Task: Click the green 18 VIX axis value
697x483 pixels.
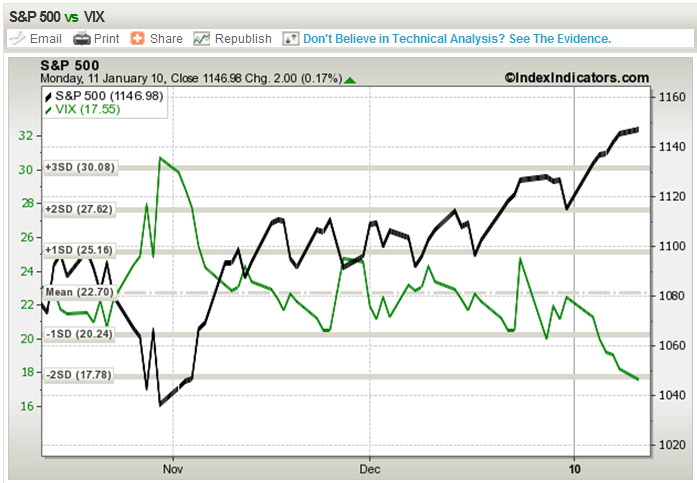Action: pyautogui.click(x=27, y=372)
